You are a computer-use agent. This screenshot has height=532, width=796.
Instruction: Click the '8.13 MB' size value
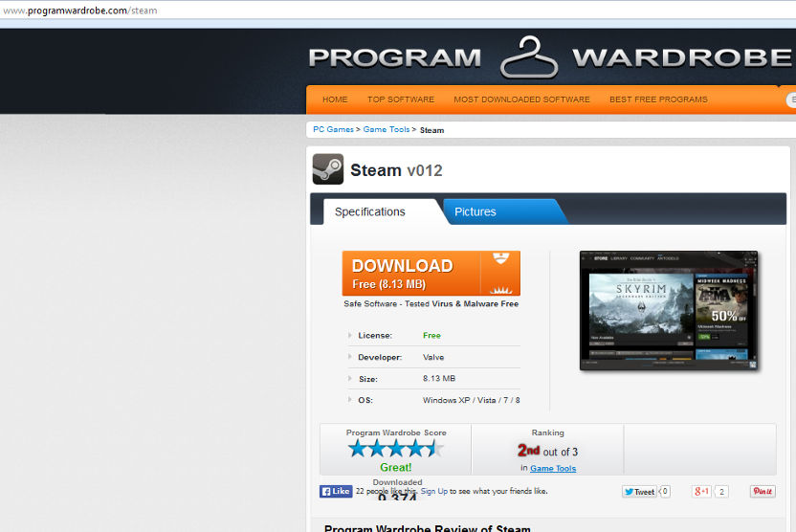(438, 379)
